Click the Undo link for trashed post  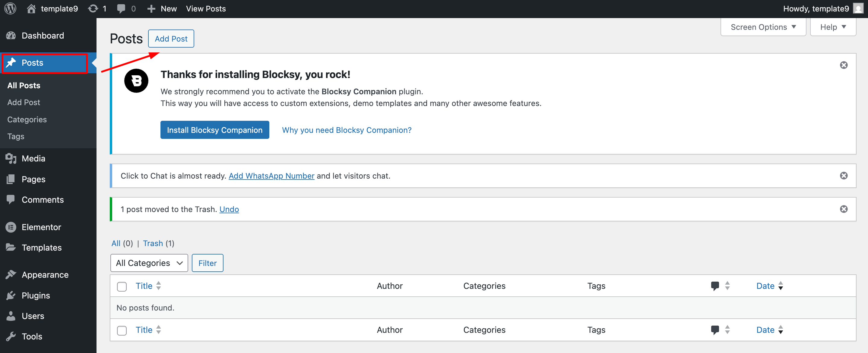coord(229,209)
